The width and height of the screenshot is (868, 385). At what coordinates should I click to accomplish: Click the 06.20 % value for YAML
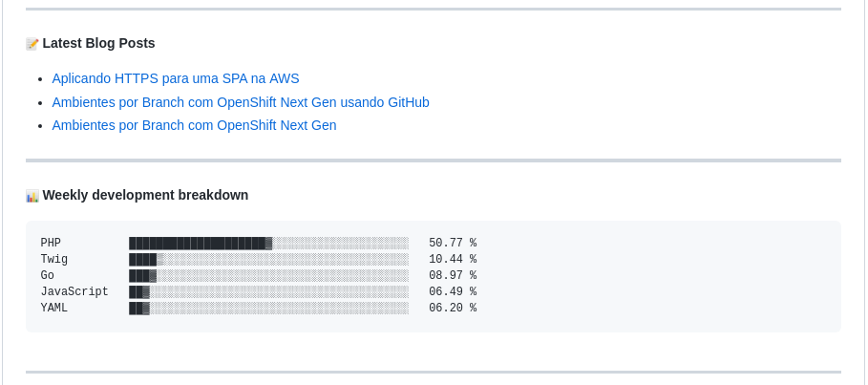click(453, 309)
